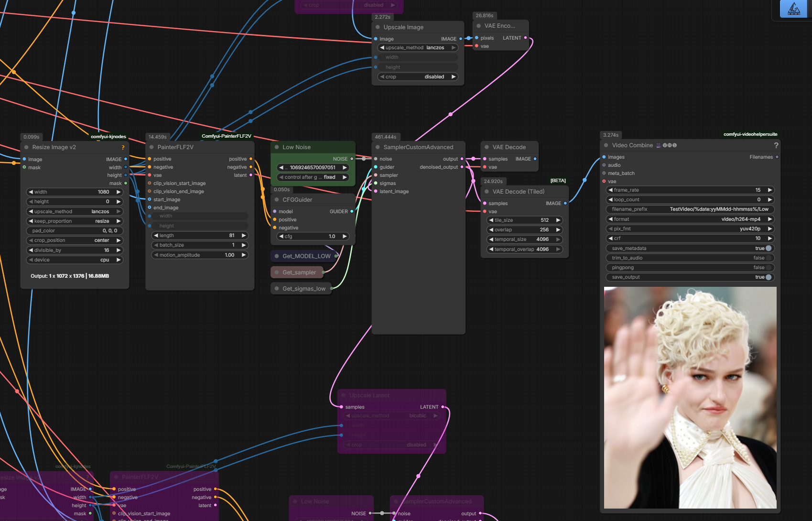
Task: Open crop dropdown in Upscale Image node
Action: (418, 77)
